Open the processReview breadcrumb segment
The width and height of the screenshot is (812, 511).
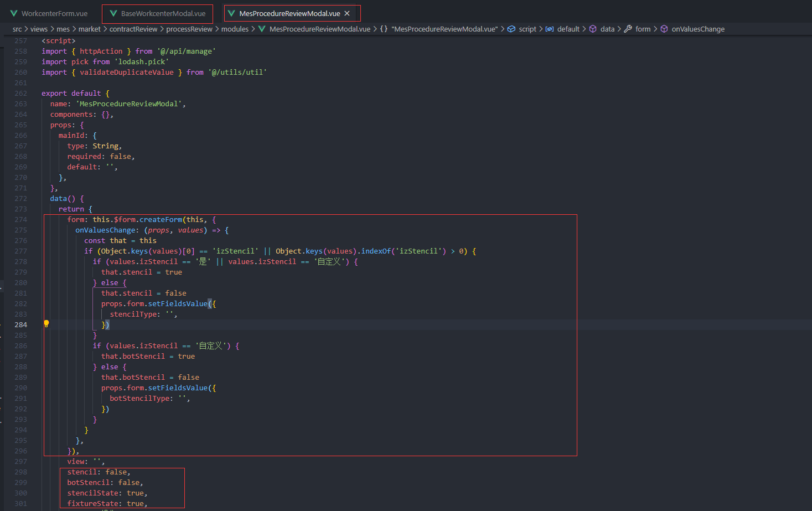[189, 29]
